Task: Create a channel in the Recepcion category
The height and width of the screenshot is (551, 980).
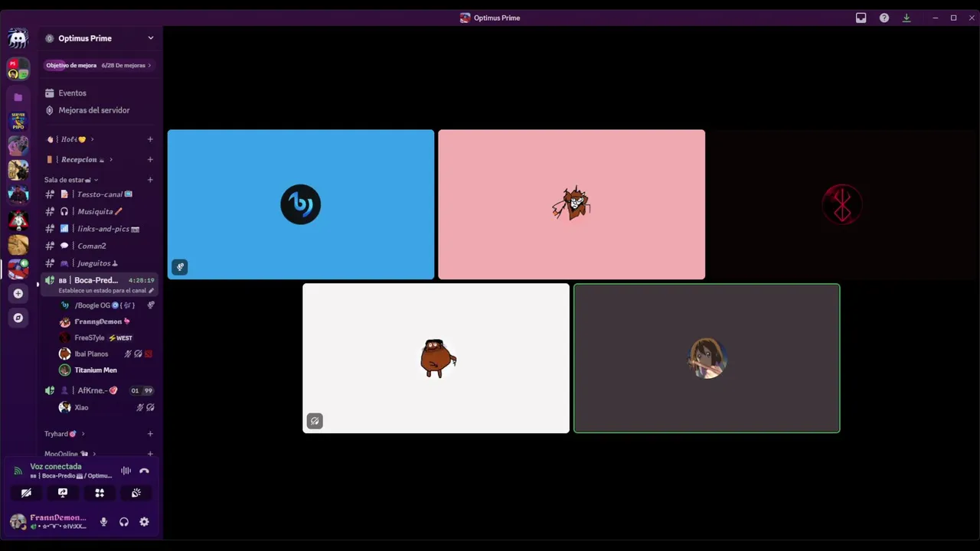Action: pos(150,159)
